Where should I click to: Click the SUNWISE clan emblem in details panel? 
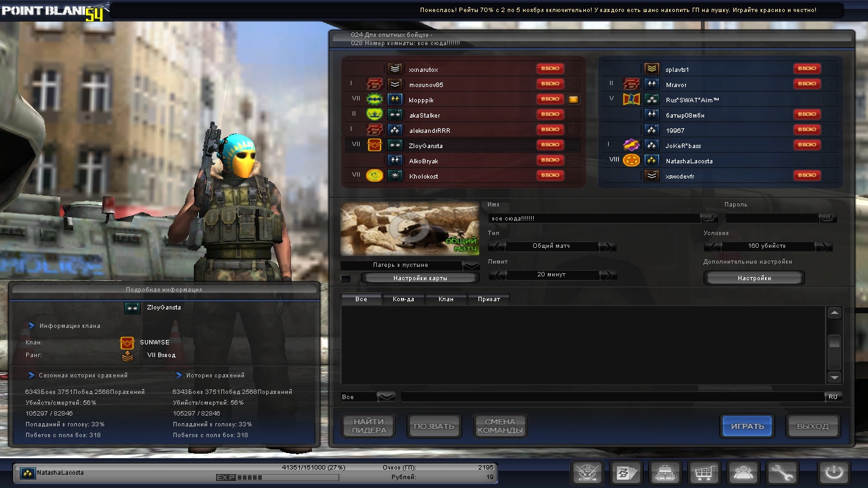coord(127,342)
